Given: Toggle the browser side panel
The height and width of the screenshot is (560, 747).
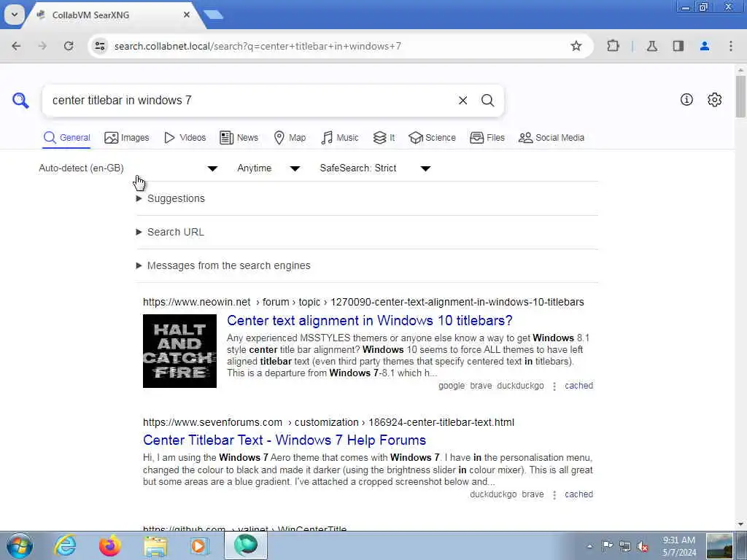Looking at the screenshot, I should pyautogui.click(x=678, y=46).
